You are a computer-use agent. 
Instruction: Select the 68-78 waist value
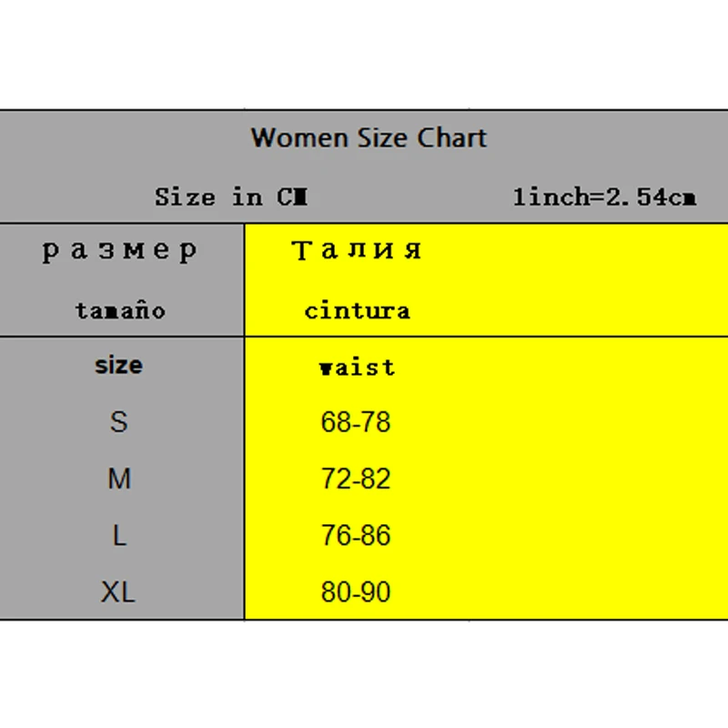click(x=356, y=422)
